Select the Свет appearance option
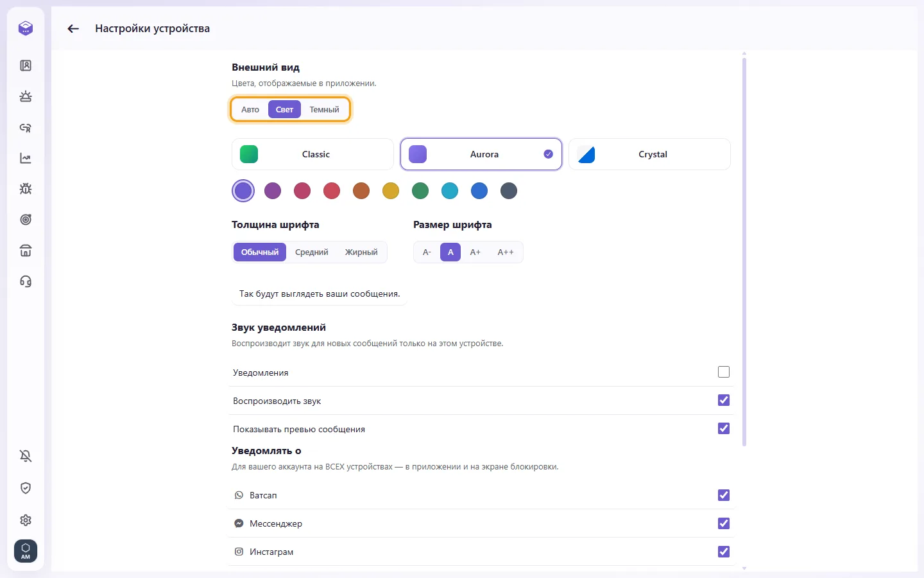This screenshot has height=578, width=924. pyautogui.click(x=284, y=109)
